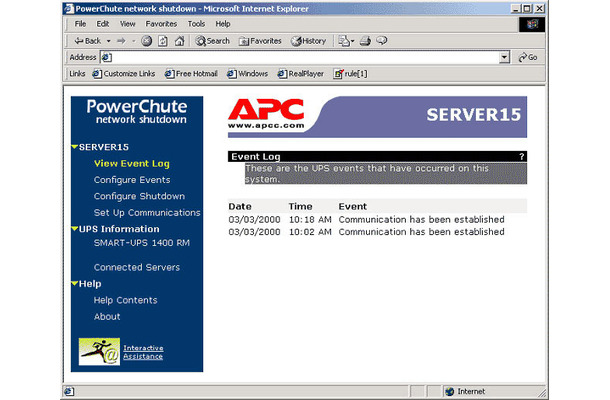Open Configure Events in sidebar

[132, 180]
